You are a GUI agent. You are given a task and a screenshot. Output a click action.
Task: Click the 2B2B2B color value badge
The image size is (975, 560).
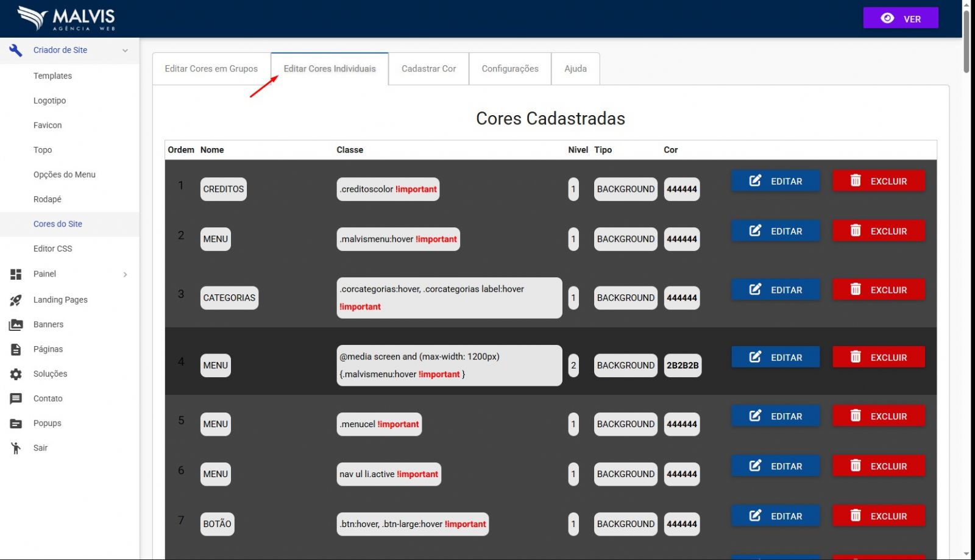point(682,366)
